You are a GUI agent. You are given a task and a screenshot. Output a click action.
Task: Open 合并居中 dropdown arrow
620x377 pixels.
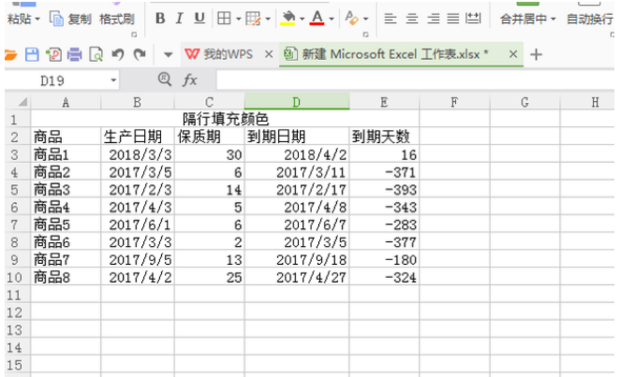553,19
